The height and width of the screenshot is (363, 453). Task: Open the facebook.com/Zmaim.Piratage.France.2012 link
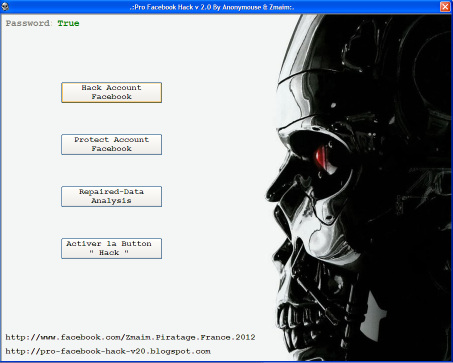[x=130, y=337]
